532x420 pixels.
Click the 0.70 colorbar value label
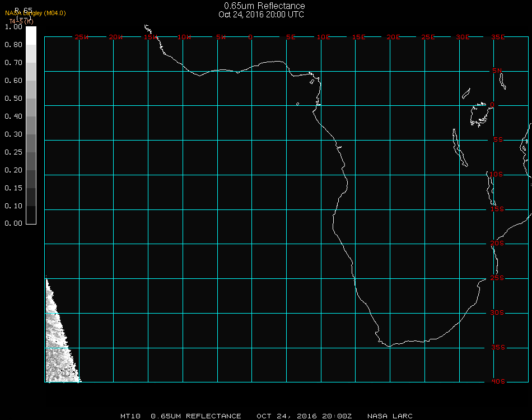point(13,63)
